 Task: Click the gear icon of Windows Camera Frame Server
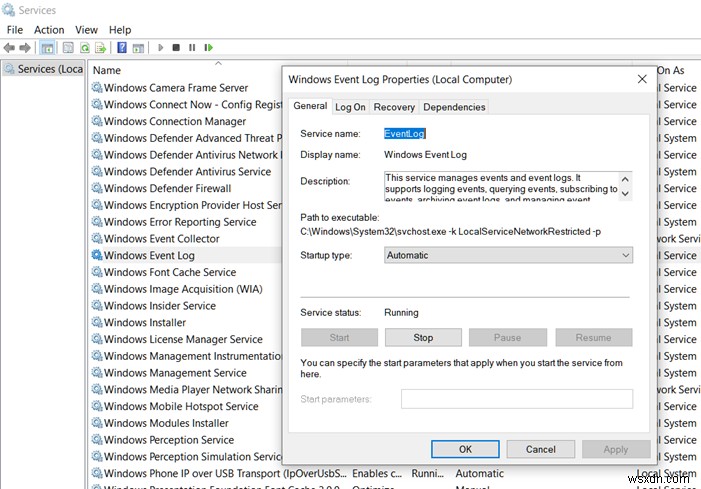(97, 87)
